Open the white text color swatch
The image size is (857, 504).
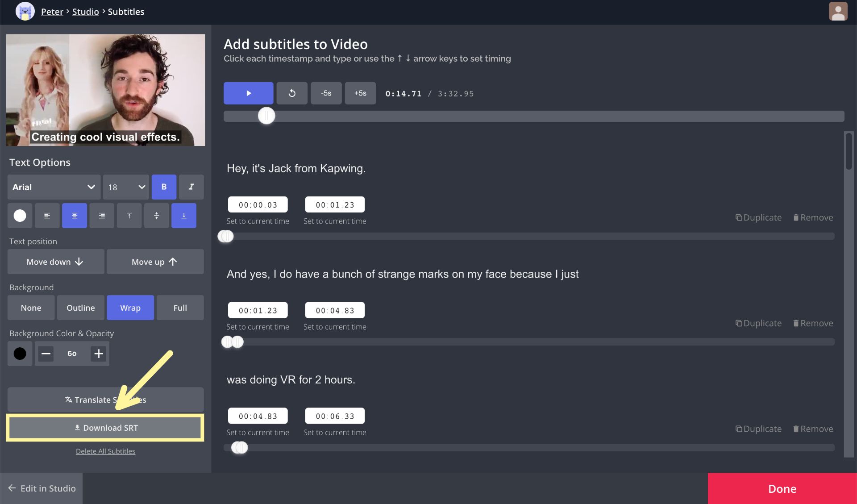pos(20,216)
